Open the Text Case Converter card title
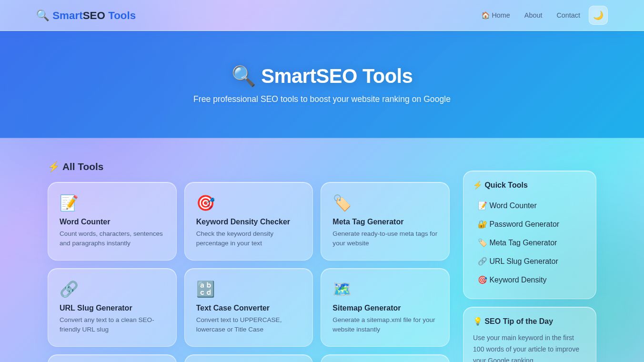Image resolution: width=644 pixels, height=362 pixels. (x=233, y=308)
